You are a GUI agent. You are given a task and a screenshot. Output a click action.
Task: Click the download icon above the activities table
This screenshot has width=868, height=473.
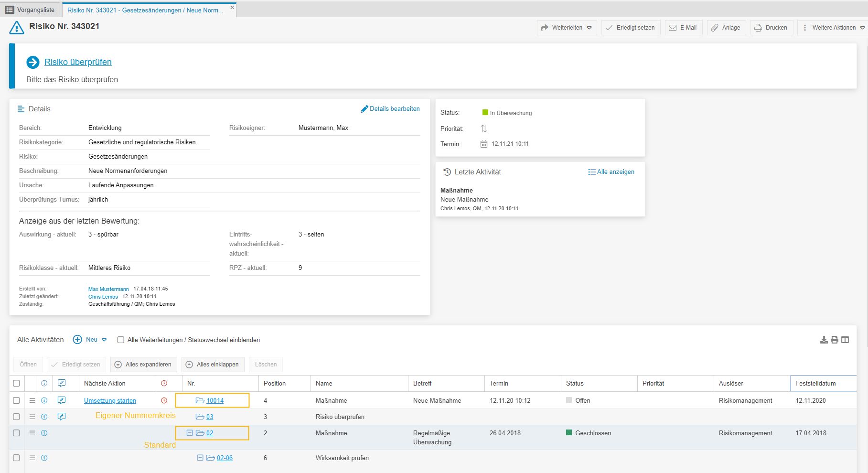point(824,340)
